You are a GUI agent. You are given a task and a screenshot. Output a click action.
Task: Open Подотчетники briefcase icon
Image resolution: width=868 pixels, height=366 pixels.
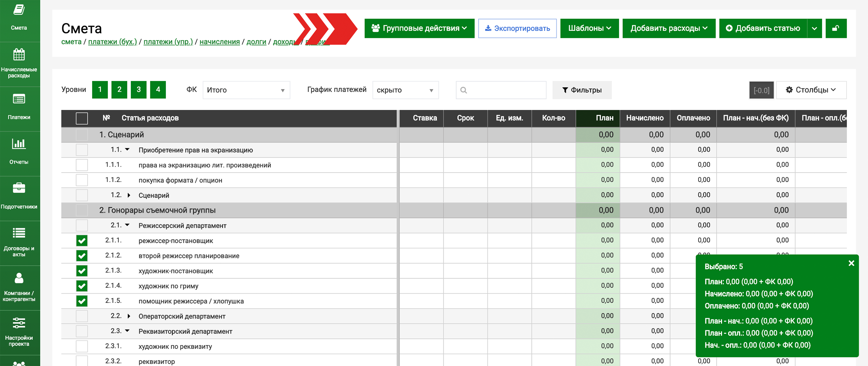tap(19, 188)
